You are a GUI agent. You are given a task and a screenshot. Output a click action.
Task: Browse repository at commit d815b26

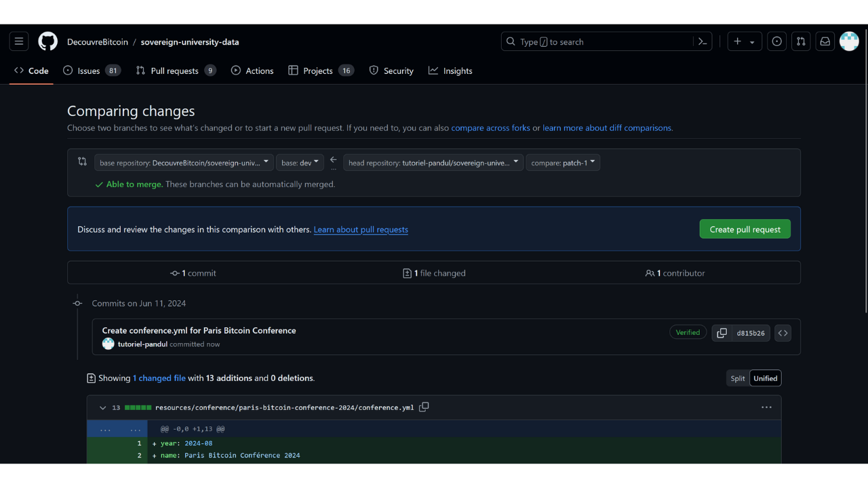coord(783,333)
